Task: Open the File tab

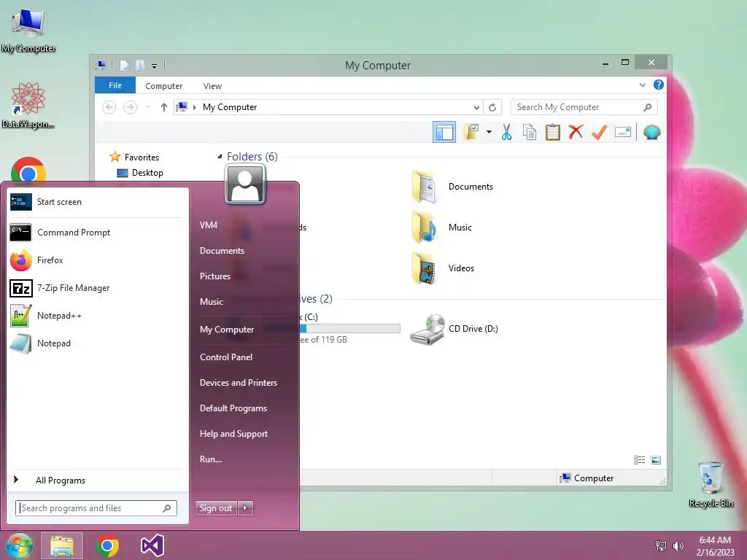Action: pyautogui.click(x=115, y=85)
